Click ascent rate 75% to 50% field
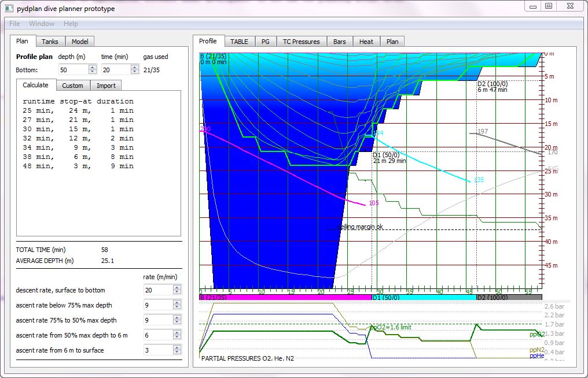588x378 pixels. (x=158, y=320)
